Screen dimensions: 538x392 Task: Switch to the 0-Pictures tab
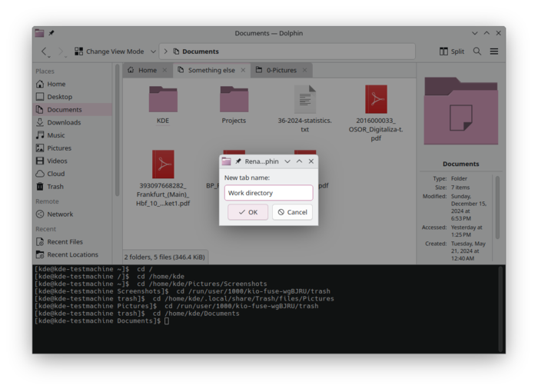[281, 70]
